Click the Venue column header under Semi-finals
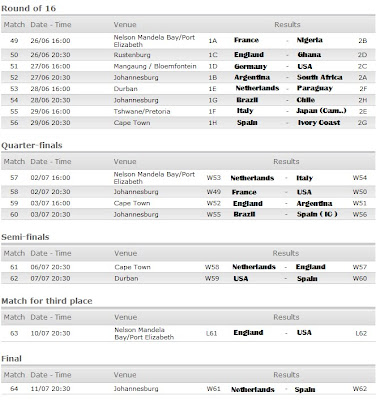Image resolution: width=376 pixels, height=400 pixels. pos(126,253)
